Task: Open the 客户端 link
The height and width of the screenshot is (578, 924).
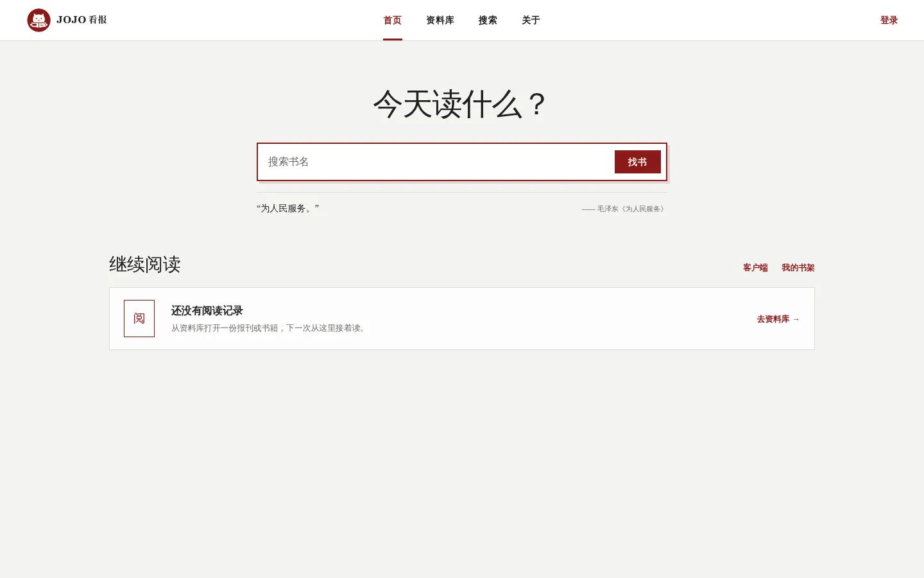Action: [755, 268]
